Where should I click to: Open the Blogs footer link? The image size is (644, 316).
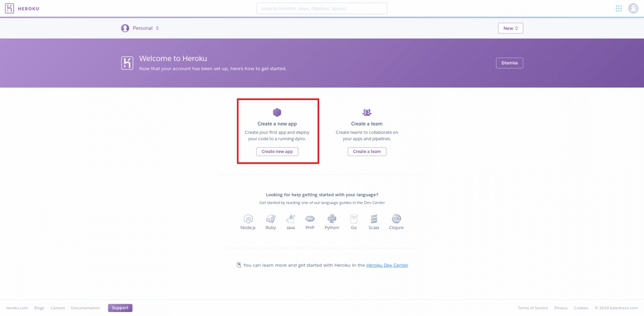(39, 308)
